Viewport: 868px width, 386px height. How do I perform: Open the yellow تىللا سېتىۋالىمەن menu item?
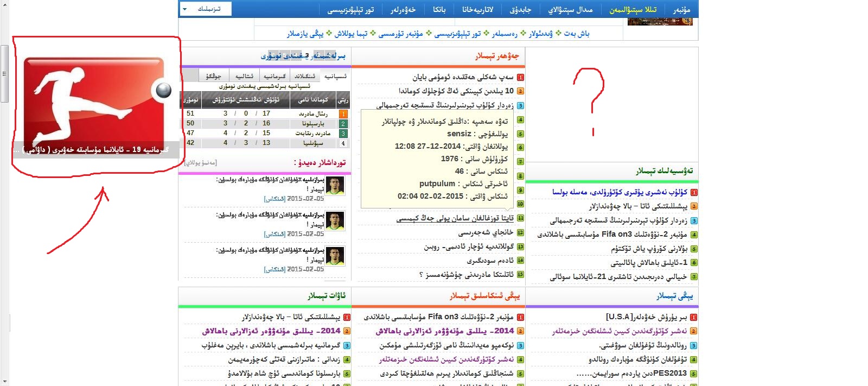[633, 10]
